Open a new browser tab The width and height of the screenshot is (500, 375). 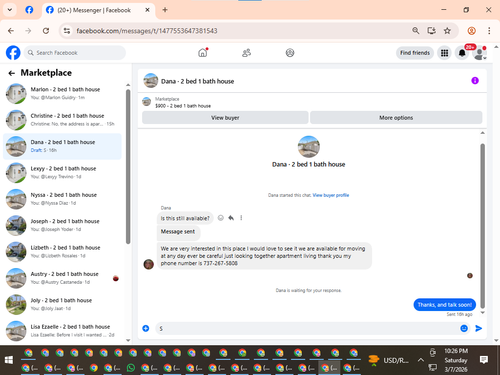[x=165, y=10]
